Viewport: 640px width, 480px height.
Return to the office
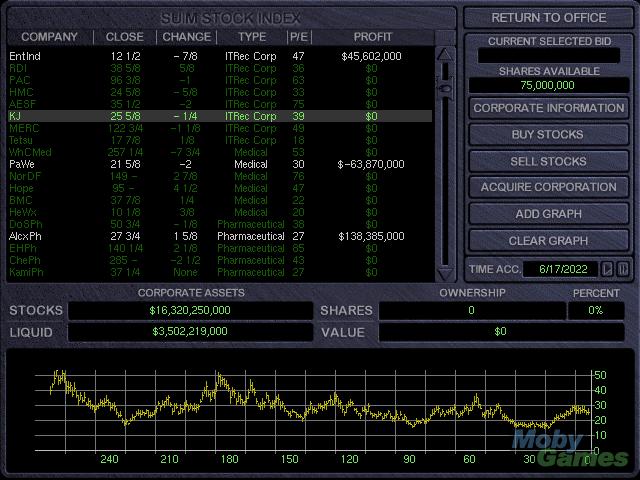click(x=548, y=18)
